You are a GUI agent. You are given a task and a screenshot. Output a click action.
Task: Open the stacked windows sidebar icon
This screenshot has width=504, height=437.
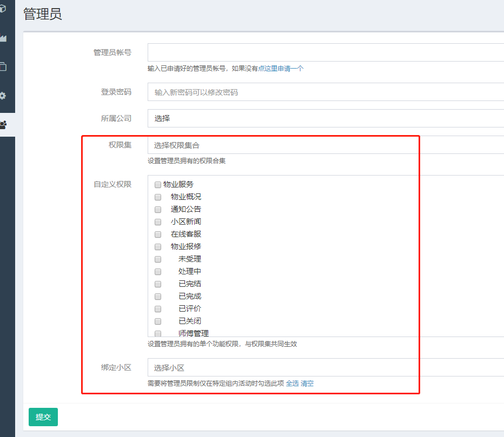[x=3, y=66]
